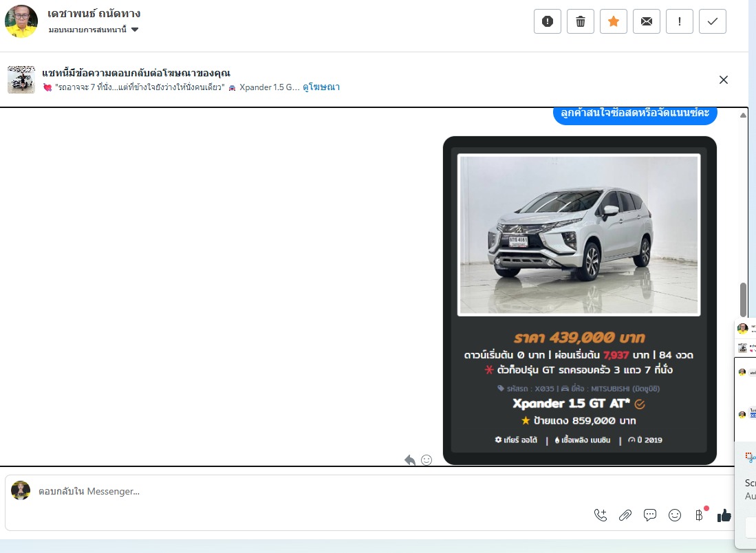
Task: Click the banner title แชทนี้มีข้อความตอบกลับต่อโฆษณาของคุณ
Action: point(136,74)
